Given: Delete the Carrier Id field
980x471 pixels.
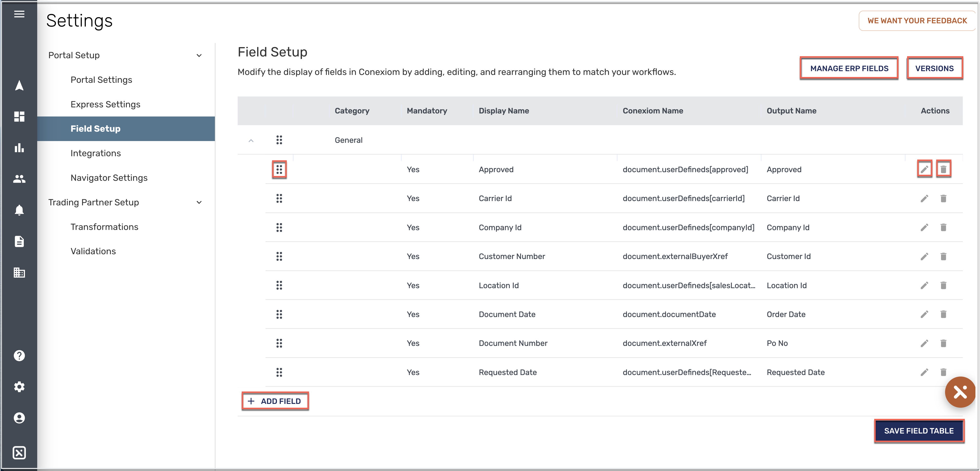Looking at the screenshot, I should [x=943, y=198].
